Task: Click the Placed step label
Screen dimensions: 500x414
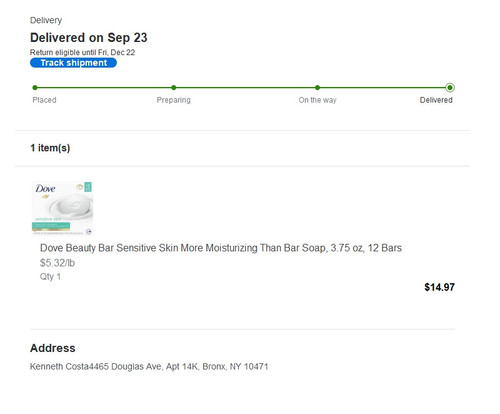Action: pos(44,100)
